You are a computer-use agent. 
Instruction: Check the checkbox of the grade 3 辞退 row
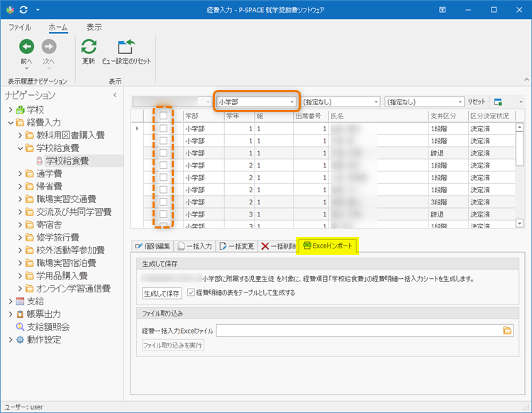tap(163, 214)
